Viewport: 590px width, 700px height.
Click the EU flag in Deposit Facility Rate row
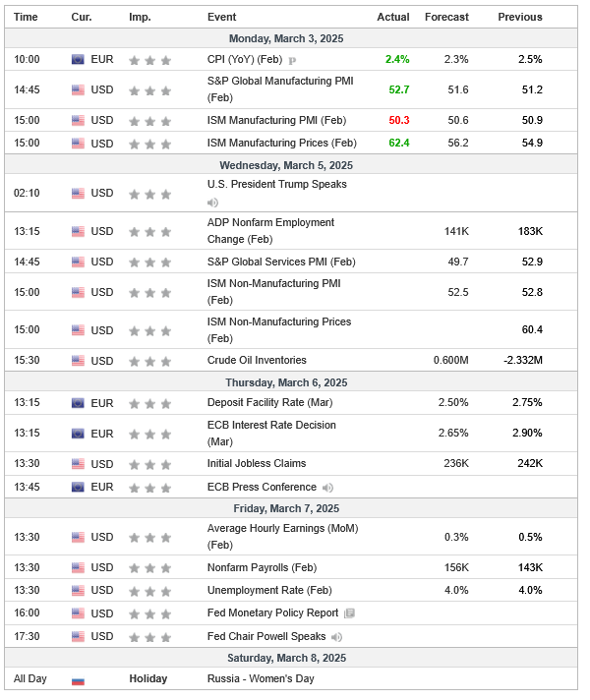point(78,403)
